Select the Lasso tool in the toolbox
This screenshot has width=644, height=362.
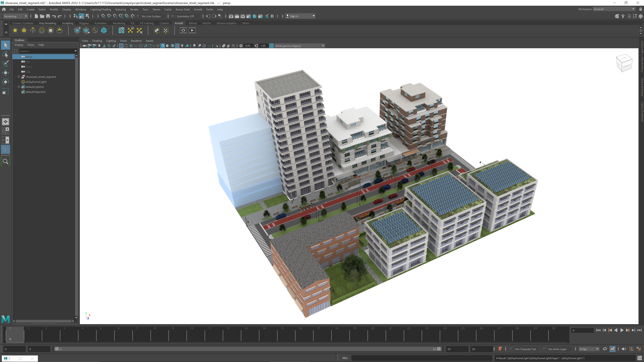6,54
